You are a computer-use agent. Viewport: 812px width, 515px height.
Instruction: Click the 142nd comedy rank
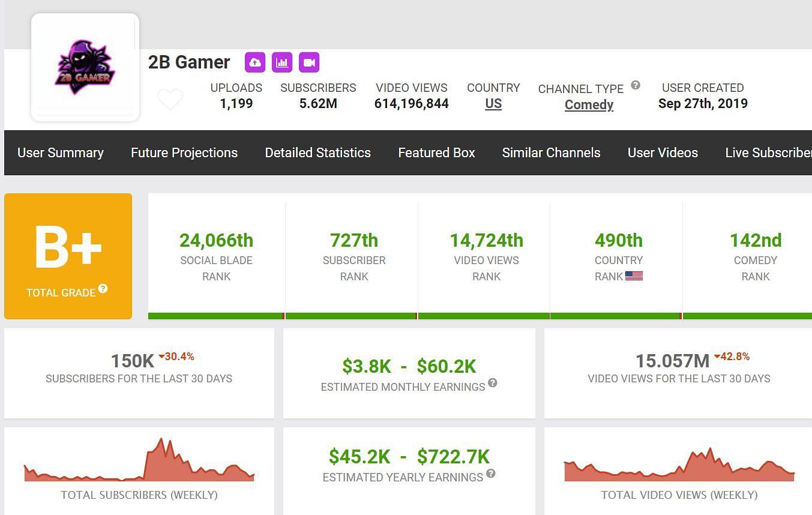(x=756, y=241)
